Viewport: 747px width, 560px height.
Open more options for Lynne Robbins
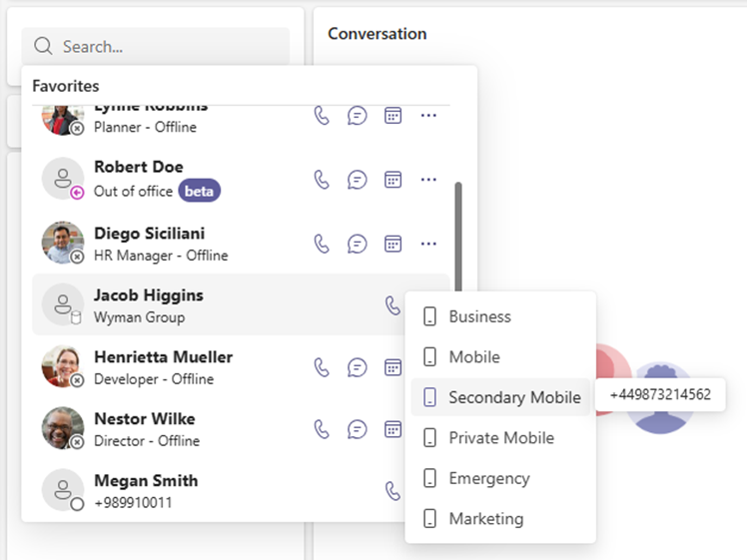428,115
